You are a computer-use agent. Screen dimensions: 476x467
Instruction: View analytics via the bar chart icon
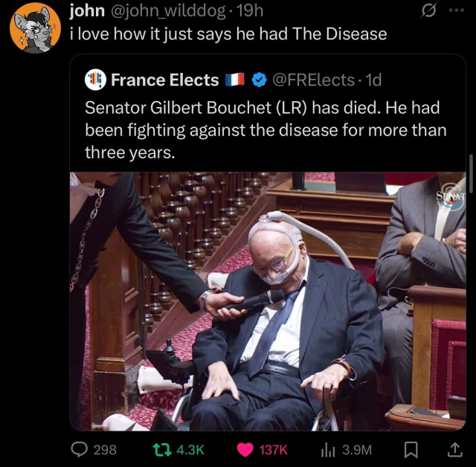(x=327, y=448)
